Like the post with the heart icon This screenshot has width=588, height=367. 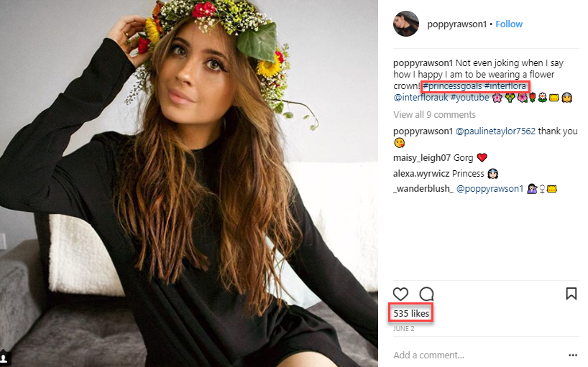pos(400,294)
